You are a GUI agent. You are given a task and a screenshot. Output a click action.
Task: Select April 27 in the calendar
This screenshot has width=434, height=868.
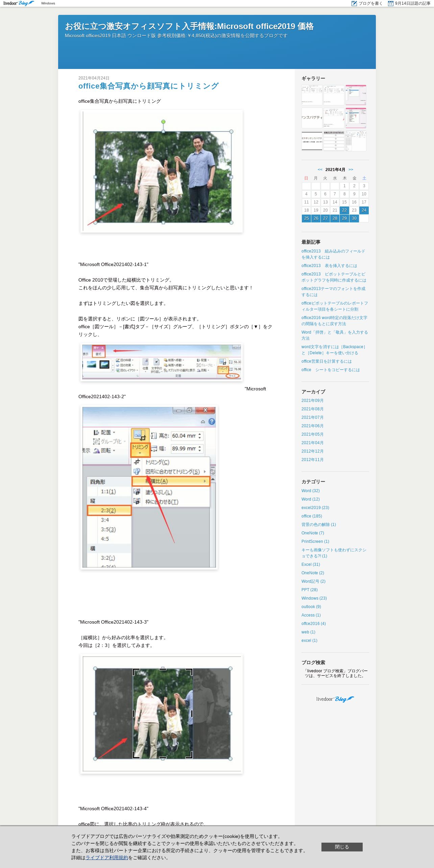pos(325,218)
